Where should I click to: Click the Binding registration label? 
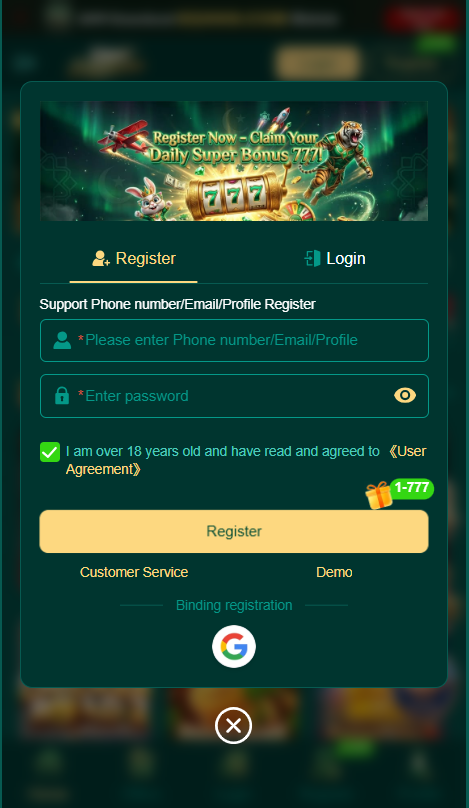(234, 605)
